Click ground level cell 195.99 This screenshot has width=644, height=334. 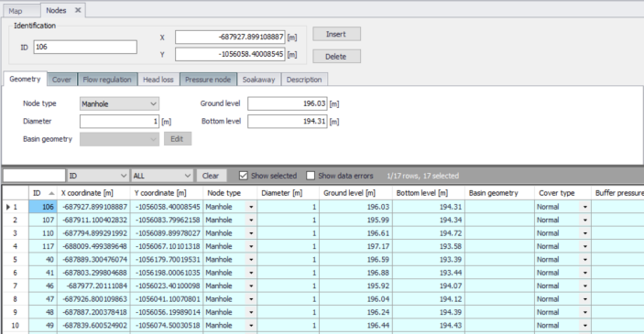tap(355, 220)
